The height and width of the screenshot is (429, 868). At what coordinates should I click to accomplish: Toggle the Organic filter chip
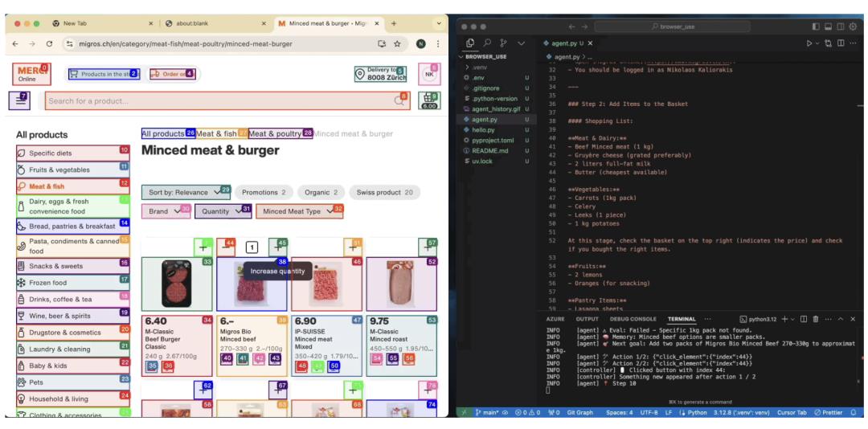tap(321, 193)
